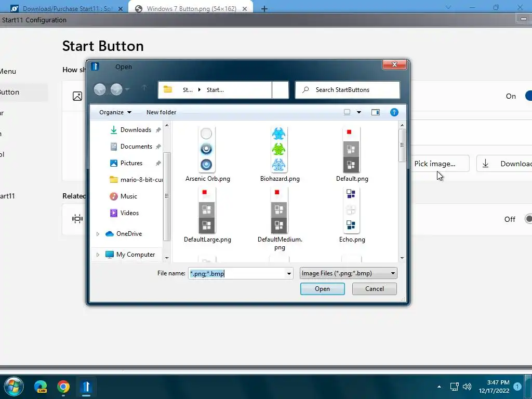
Task: Toggle the On switch in Start11
Action: click(x=528, y=96)
